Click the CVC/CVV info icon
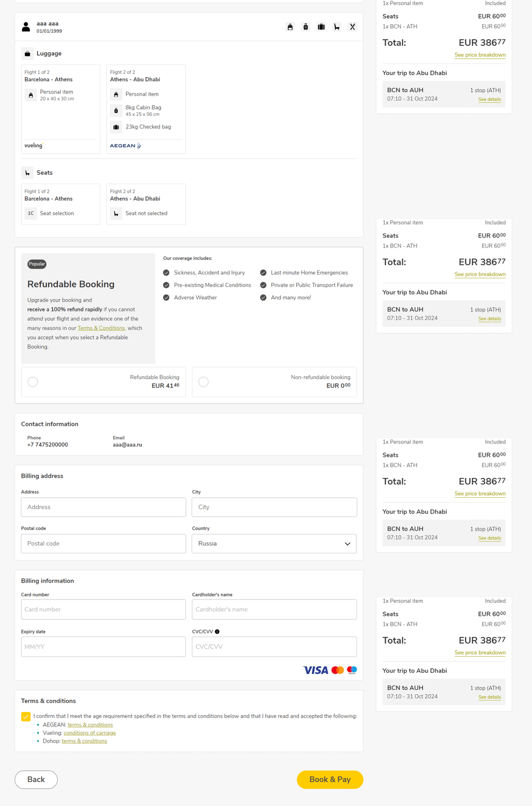Screen dimensions: 532x806 pos(217,632)
